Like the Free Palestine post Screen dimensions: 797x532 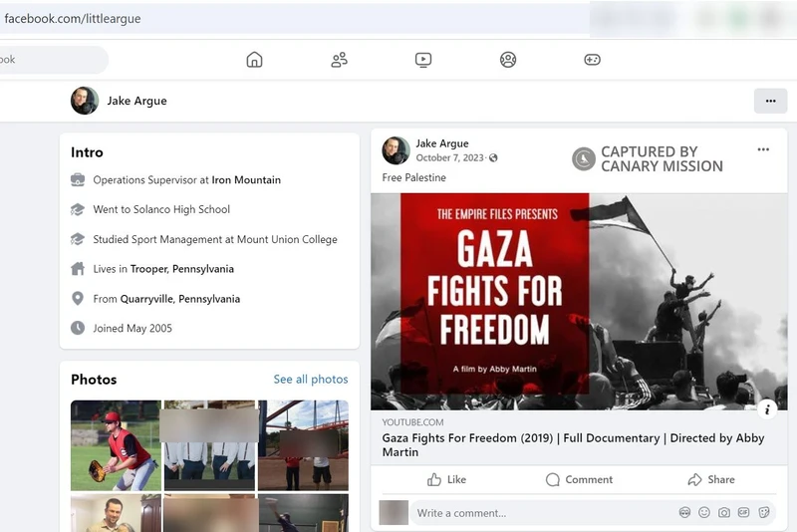tap(446, 479)
